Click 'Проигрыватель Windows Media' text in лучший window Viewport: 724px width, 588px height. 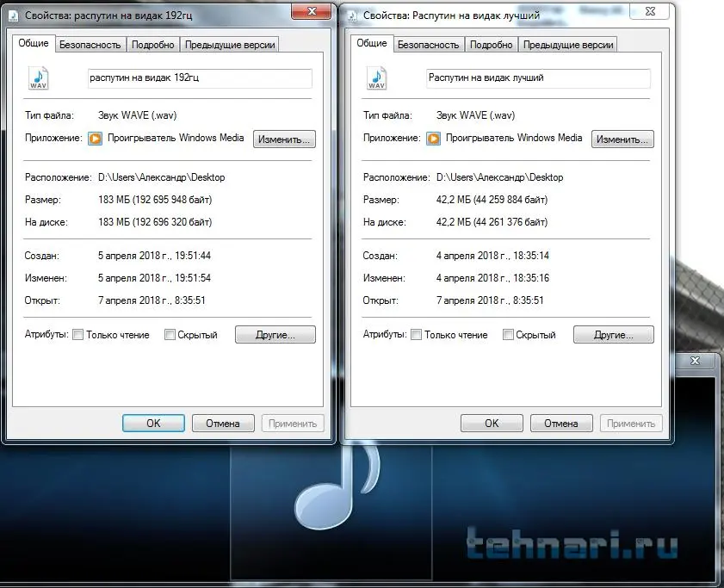pyautogui.click(x=514, y=138)
